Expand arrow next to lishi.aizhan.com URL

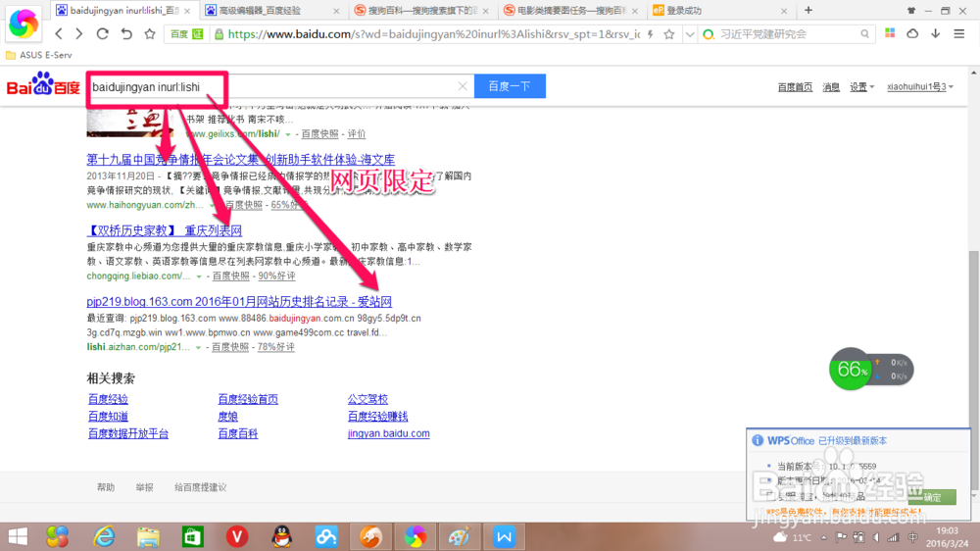pyautogui.click(x=198, y=348)
